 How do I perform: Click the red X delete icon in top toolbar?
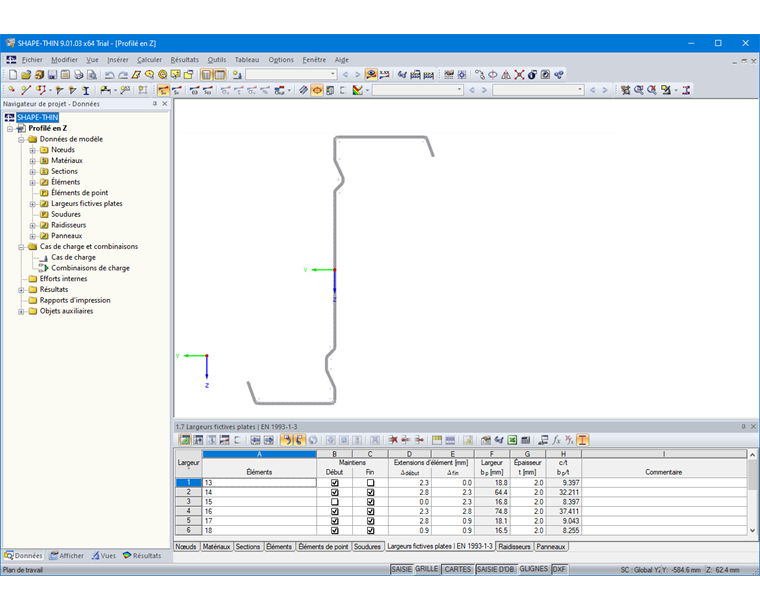[519, 75]
